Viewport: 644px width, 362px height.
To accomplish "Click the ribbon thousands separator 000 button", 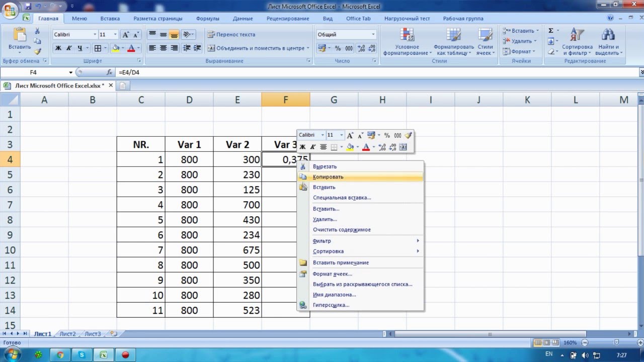I will (348, 48).
